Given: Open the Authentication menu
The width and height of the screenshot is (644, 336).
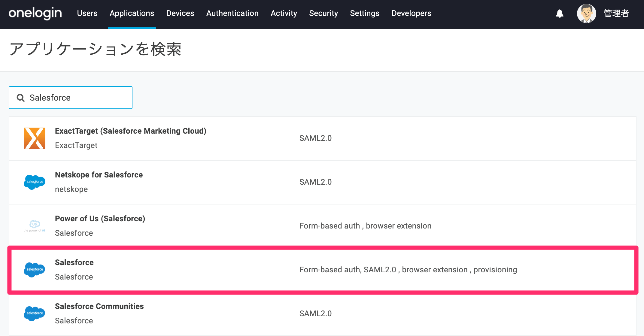Looking at the screenshot, I should [232, 13].
